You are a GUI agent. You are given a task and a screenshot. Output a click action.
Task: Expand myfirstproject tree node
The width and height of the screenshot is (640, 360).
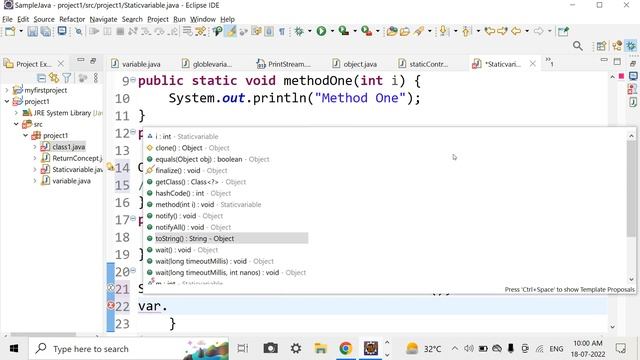[7, 90]
